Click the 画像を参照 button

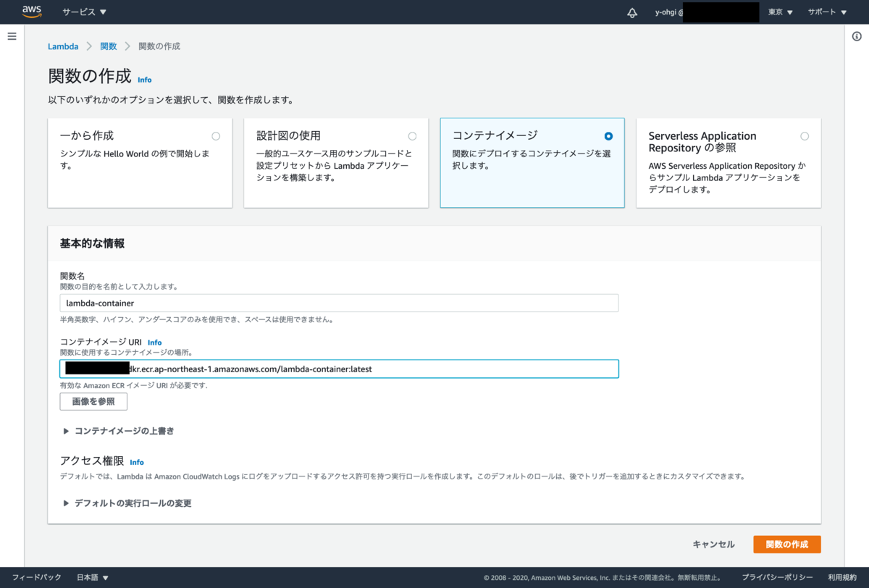(x=93, y=401)
